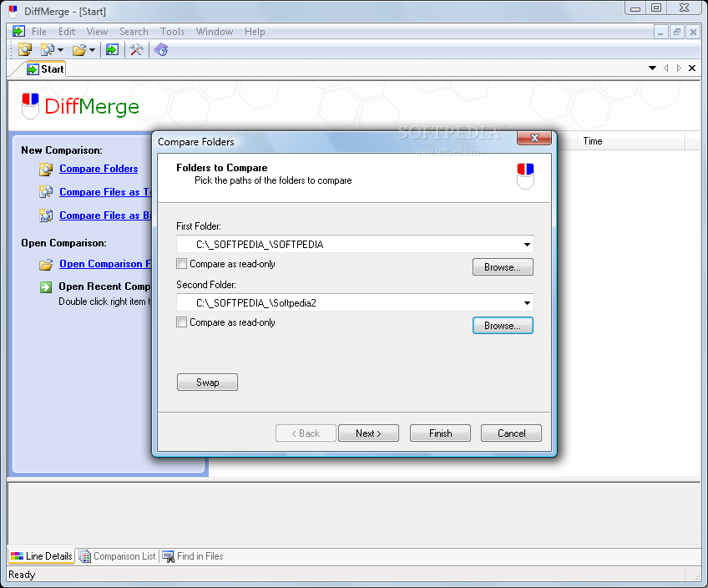The image size is (708, 588).
Task: Click the Start tab icon
Action: 33,69
